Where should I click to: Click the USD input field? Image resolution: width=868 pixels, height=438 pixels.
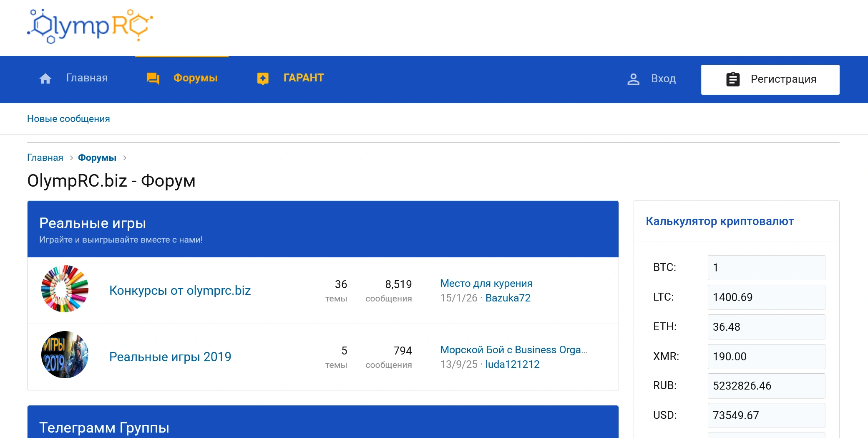pyautogui.click(x=766, y=415)
